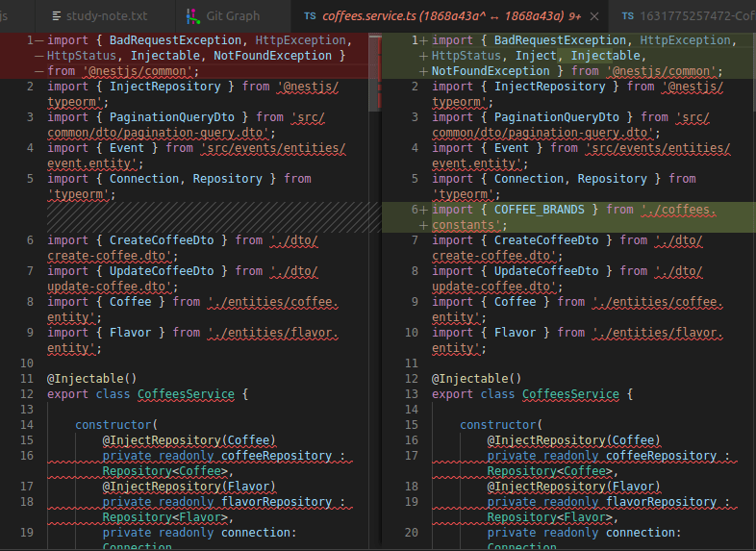Click 'constructor(' in right pane
Screen dimensions: 756x551
tap(501, 425)
